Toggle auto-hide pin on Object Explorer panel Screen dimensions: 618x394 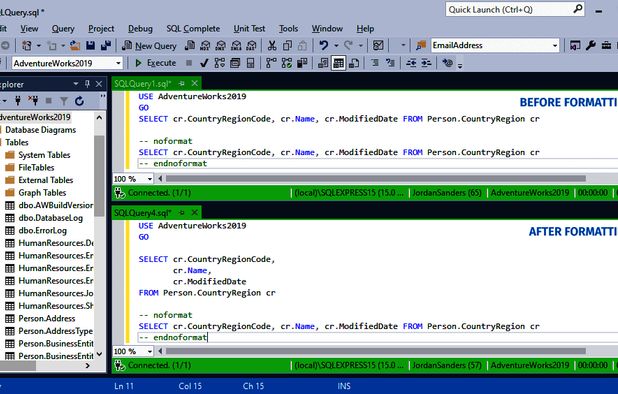click(x=87, y=84)
